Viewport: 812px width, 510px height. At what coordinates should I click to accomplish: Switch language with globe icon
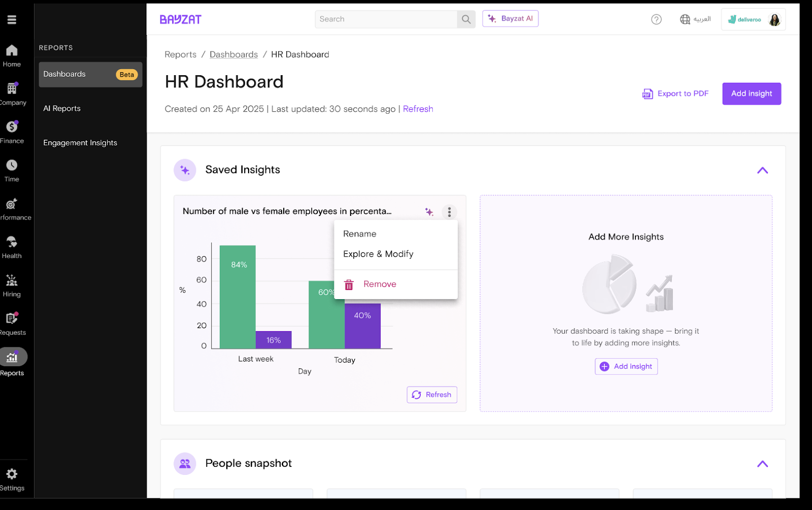685,19
